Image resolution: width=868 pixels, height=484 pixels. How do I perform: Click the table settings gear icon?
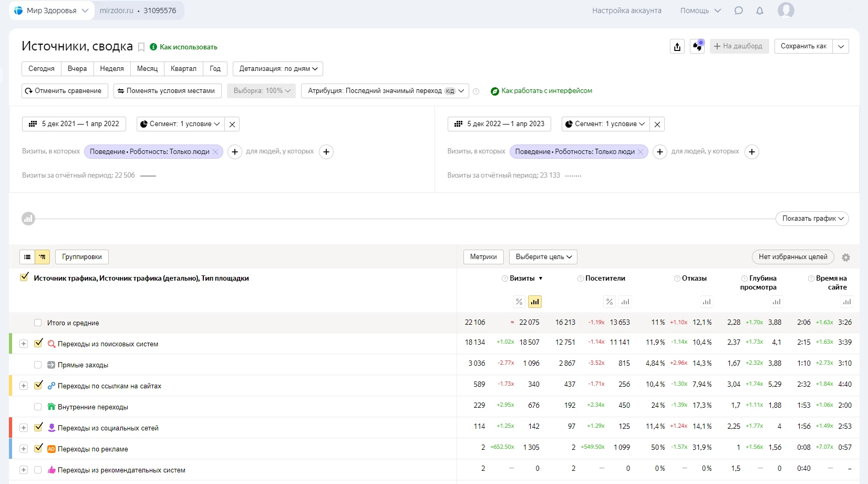[x=845, y=258]
